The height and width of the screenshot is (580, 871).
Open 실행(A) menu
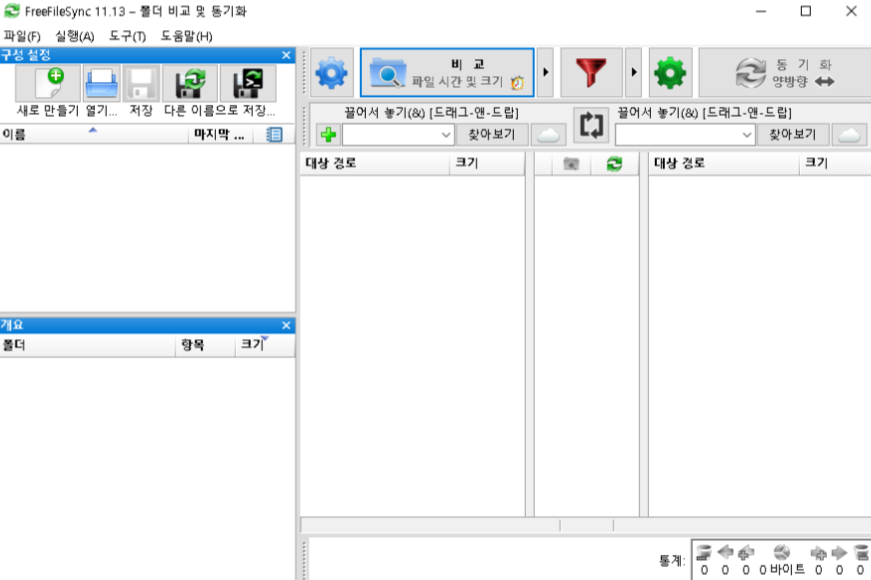pos(74,36)
